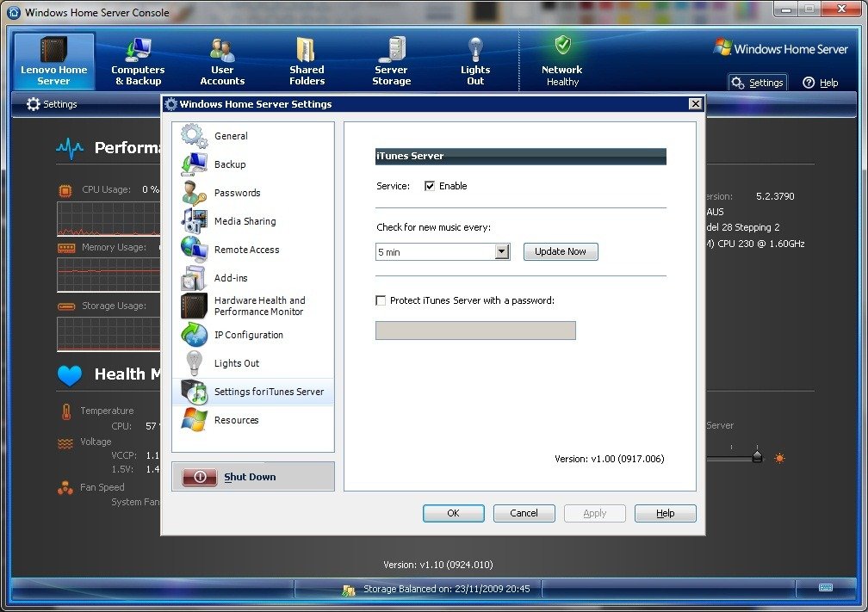Click the Hardware Health server icon
868x612 pixels.
point(194,306)
